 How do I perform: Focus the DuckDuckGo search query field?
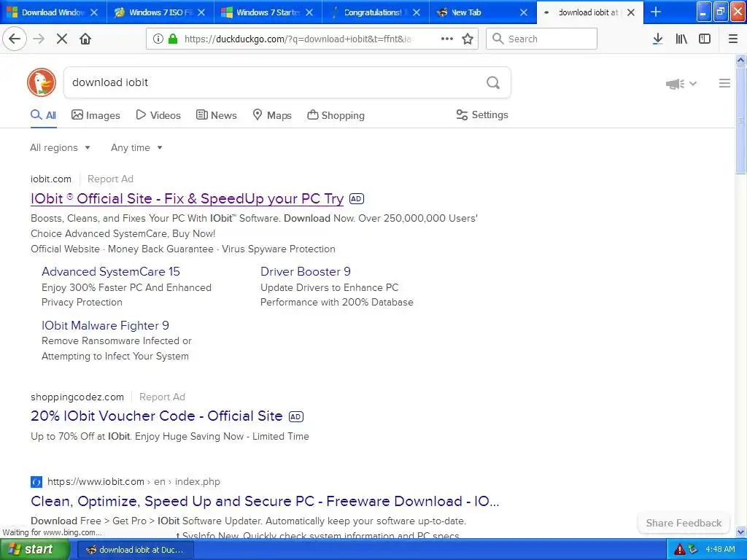click(x=274, y=82)
